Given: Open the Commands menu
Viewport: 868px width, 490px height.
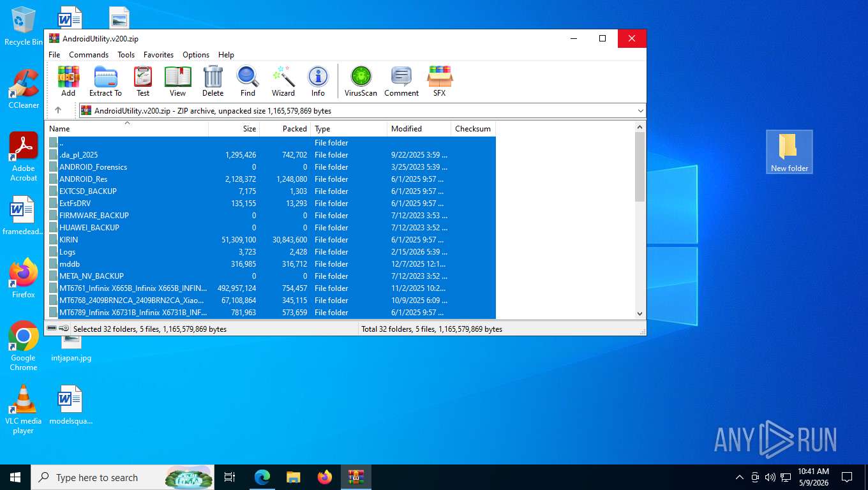Looking at the screenshot, I should click(89, 55).
